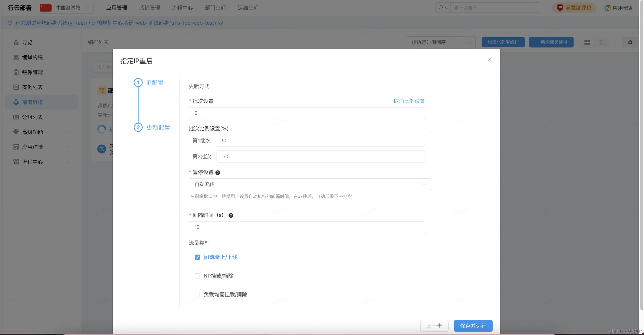
Task: Check the 负载均衡挂载/摘除 checkbox
Action: tap(197, 295)
